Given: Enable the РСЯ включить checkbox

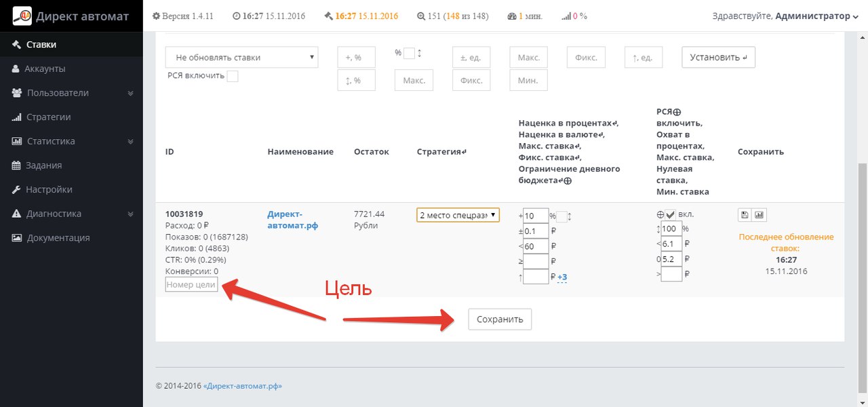Looking at the screenshot, I should [233, 76].
